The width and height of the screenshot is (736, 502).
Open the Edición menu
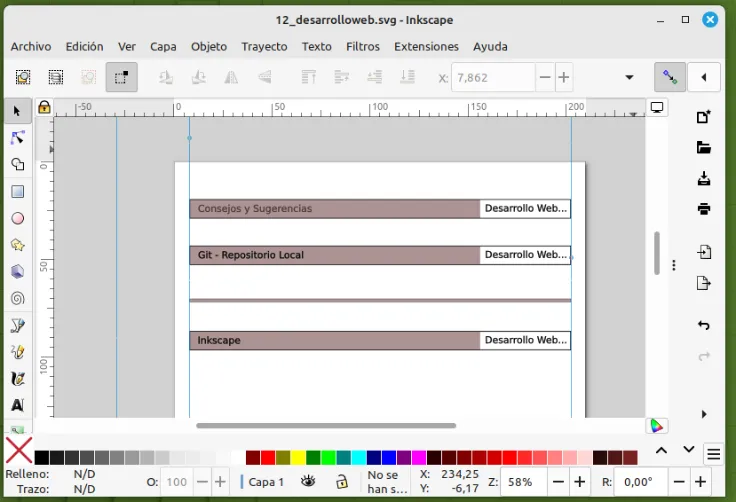[84, 46]
